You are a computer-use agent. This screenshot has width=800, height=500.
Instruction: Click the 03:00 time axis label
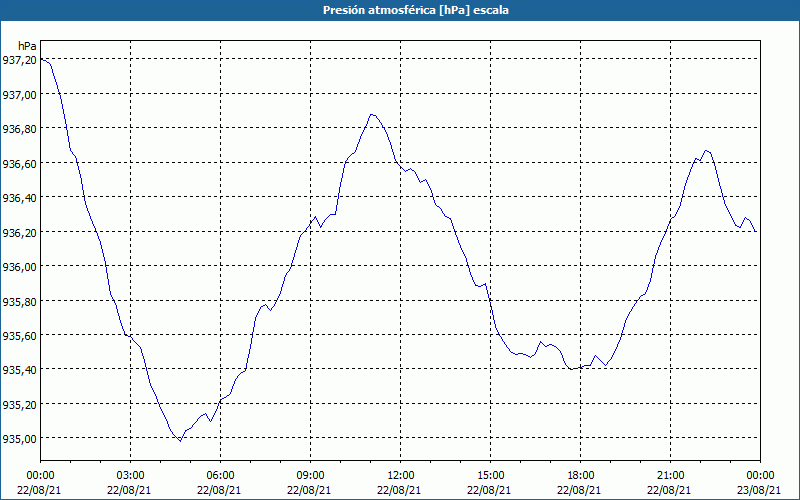(130, 476)
